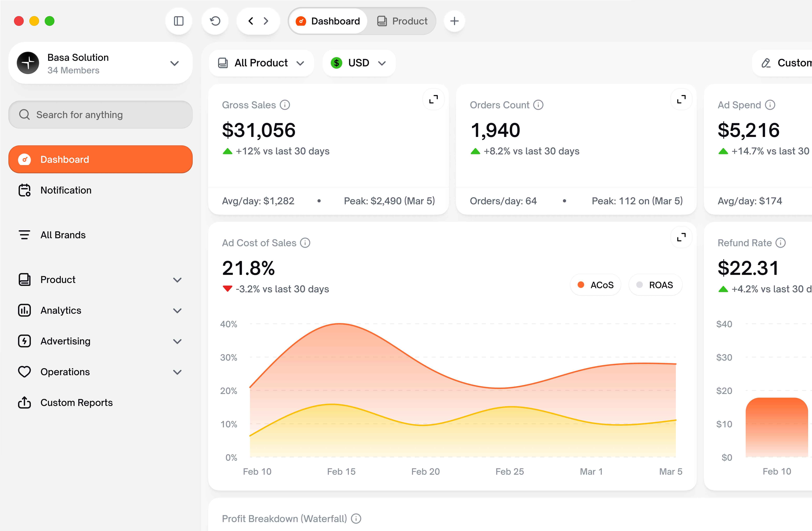Show info for Profit Breakdown (Waterfall)
This screenshot has height=531, width=812.
pyautogui.click(x=356, y=519)
